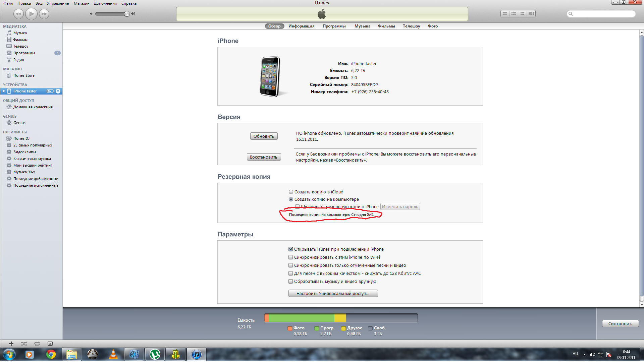Show the artwork viewer panel icon
Image resolution: width=644 pixels, height=362 pixels.
[x=50, y=344]
